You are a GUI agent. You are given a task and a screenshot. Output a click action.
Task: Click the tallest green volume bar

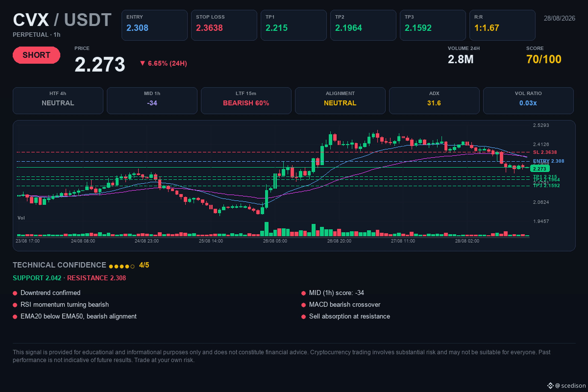pos(267,229)
